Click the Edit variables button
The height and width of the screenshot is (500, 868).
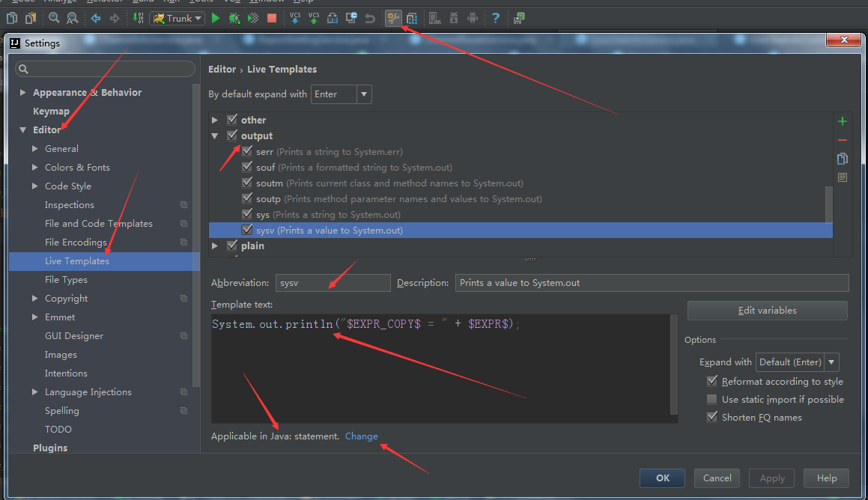[x=767, y=310]
